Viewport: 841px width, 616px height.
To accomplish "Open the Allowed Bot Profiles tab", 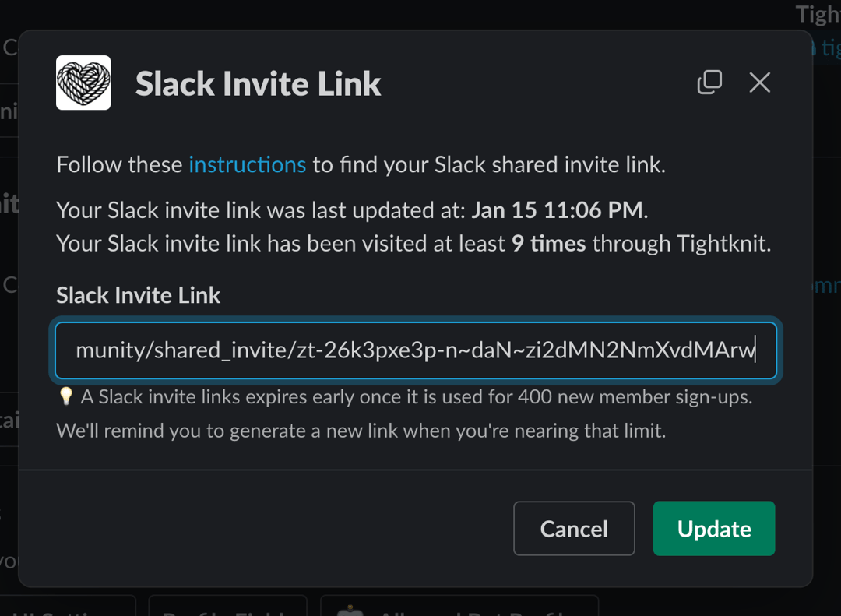I will point(459,613).
